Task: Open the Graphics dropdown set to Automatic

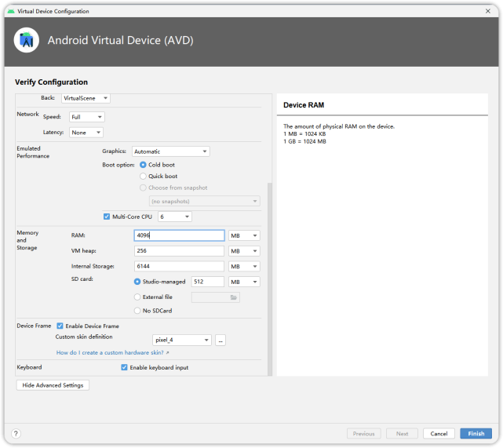Action: click(x=170, y=151)
